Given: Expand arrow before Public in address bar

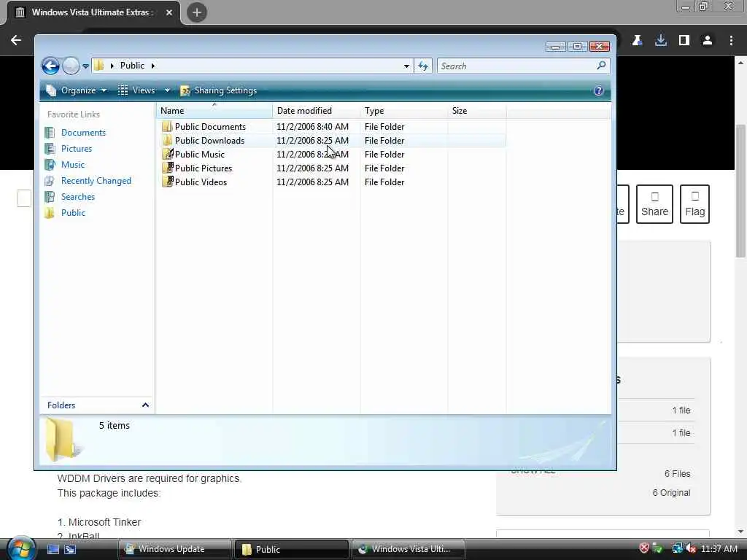Looking at the screenshot, I should [112, 66].
